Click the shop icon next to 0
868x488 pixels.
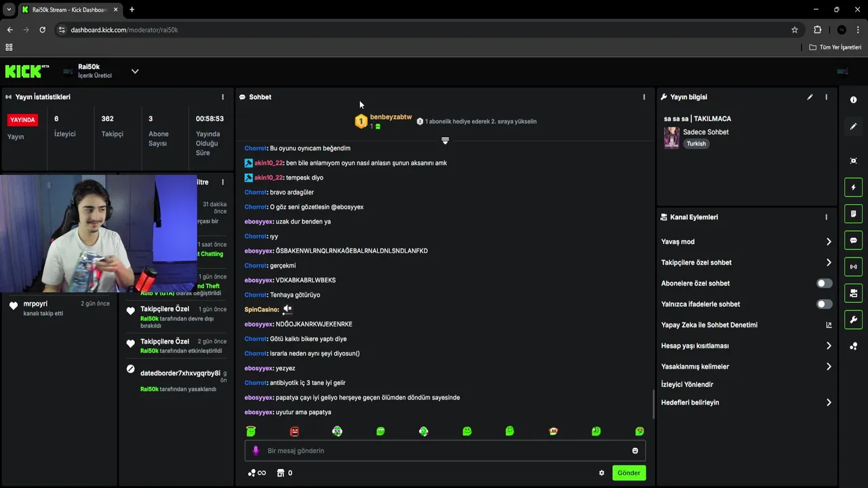[280, 473]
